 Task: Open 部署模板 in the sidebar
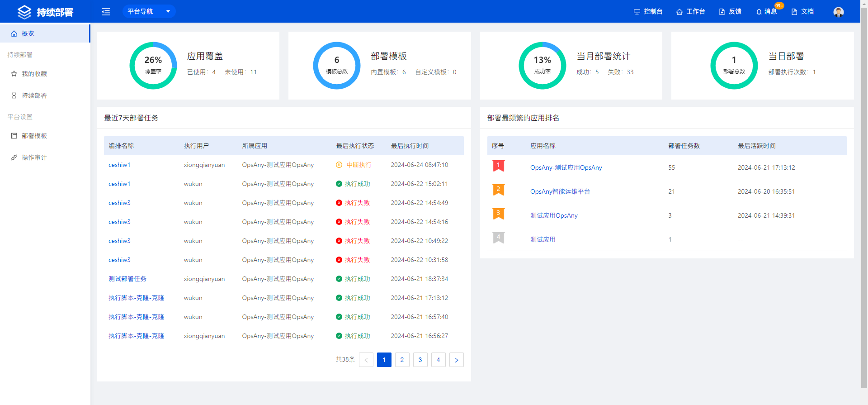coord(45,136)
